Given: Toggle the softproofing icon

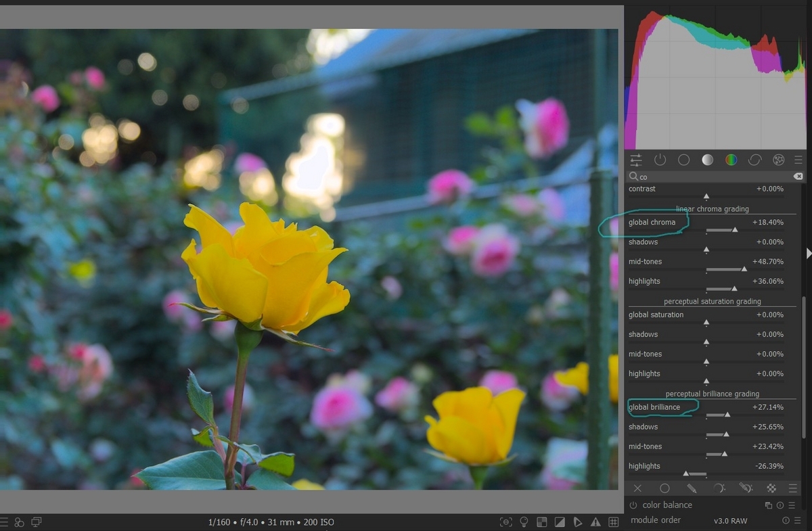Looking at the screenshot, I should [578, 522].
